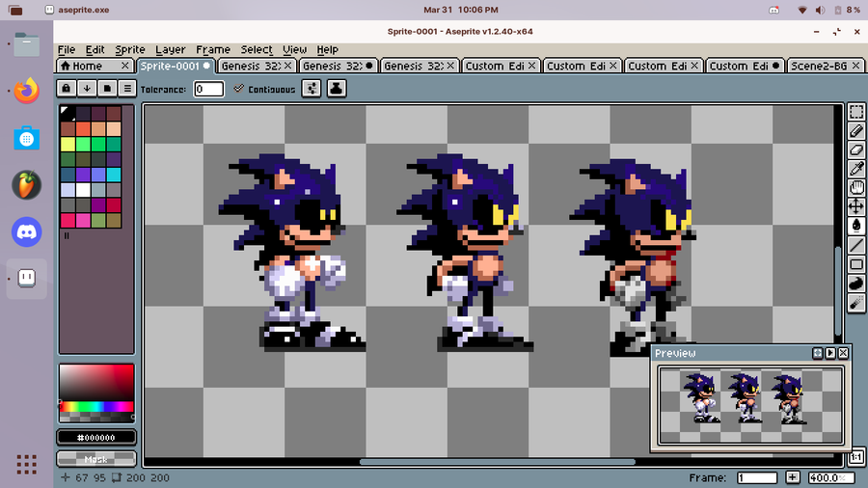Viewport: 868px width, 488px height.
Task: Click the fill options sliders icon
Action: (312, 89)
